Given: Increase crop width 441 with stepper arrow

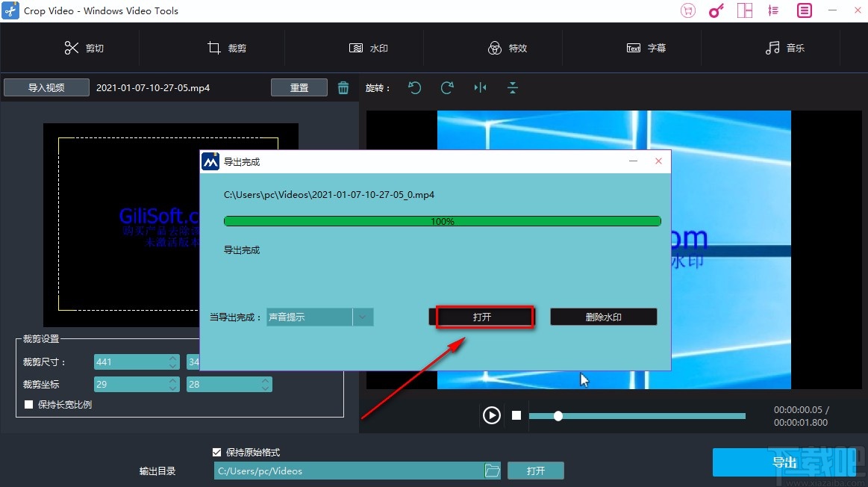Looking at the screenshot, I should click(172, 358).
